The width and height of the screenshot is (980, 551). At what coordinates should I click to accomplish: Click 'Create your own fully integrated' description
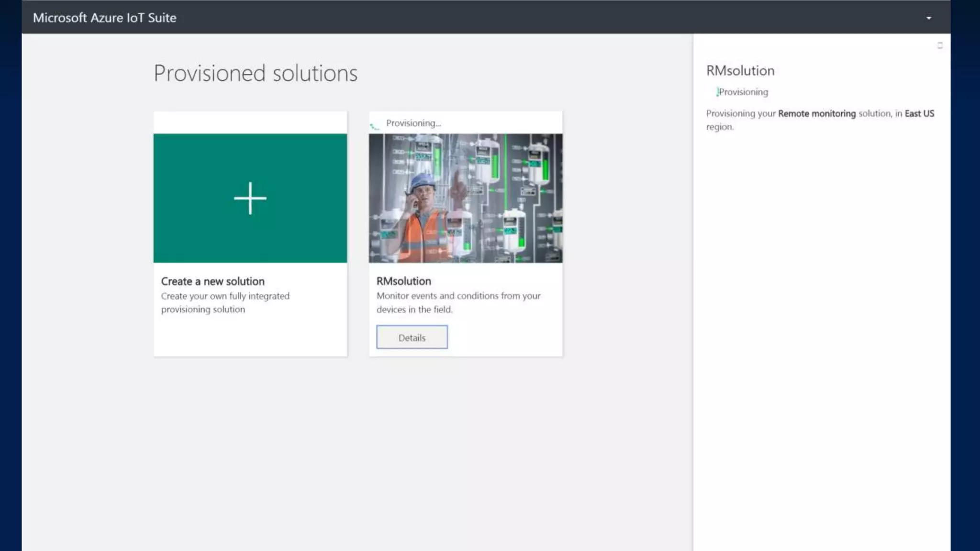coord(225,296)
